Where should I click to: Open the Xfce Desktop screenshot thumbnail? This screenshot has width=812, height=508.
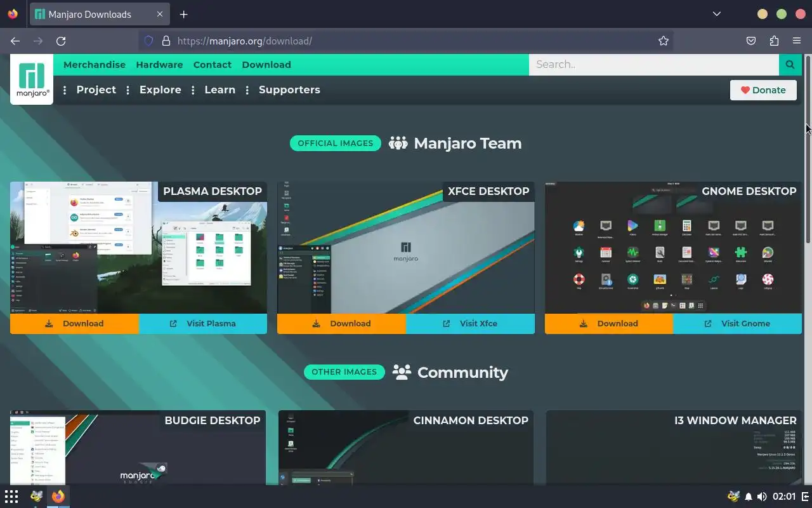coord(406,248)
